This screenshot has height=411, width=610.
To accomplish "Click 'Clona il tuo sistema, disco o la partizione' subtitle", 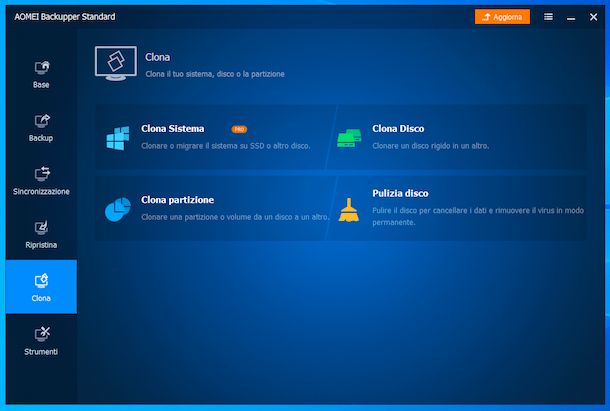I will 215,74.
